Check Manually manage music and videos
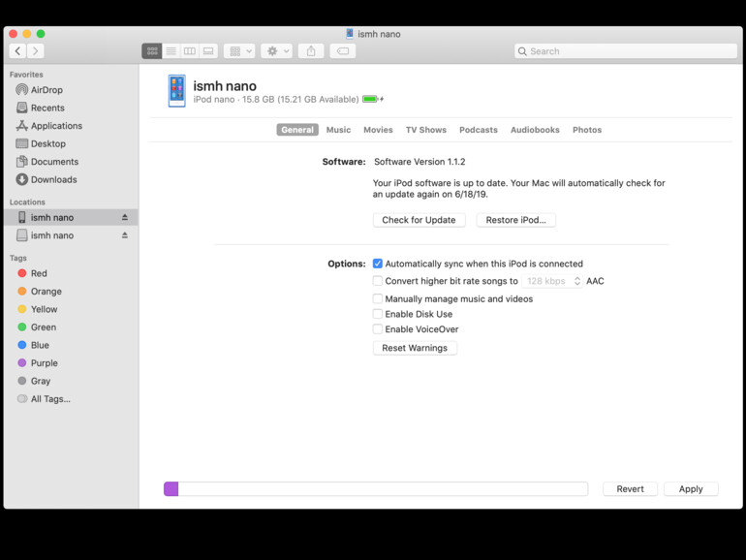The width and height of the screenshot is (746, 560). (x=377, y=298)
